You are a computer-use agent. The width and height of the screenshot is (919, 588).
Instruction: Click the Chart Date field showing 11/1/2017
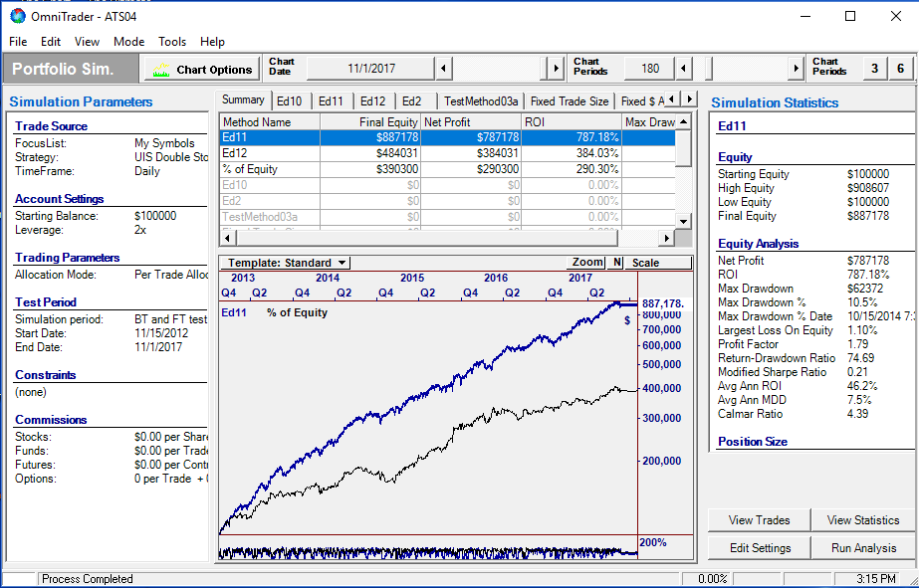(371, 69)
